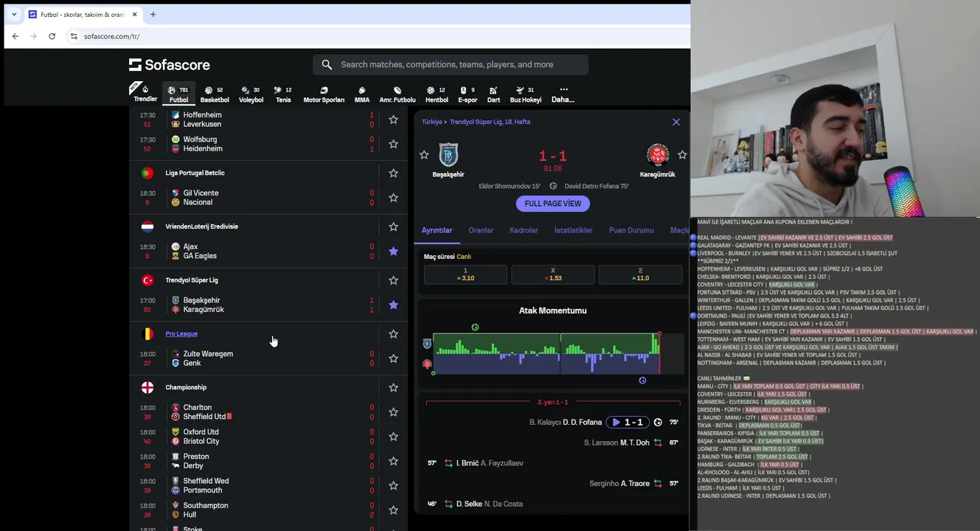
Task: Open the Karagümrük team logo
Action: coord(658,155)
